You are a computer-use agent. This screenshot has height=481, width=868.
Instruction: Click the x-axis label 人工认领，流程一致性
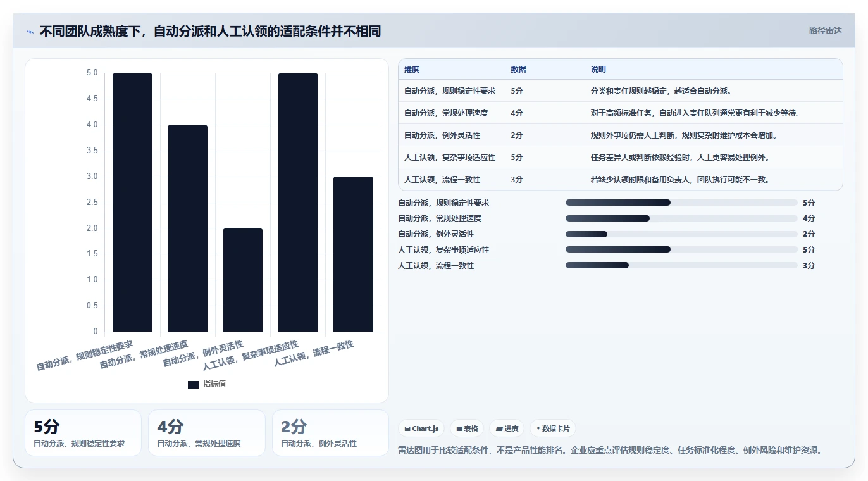314,354
